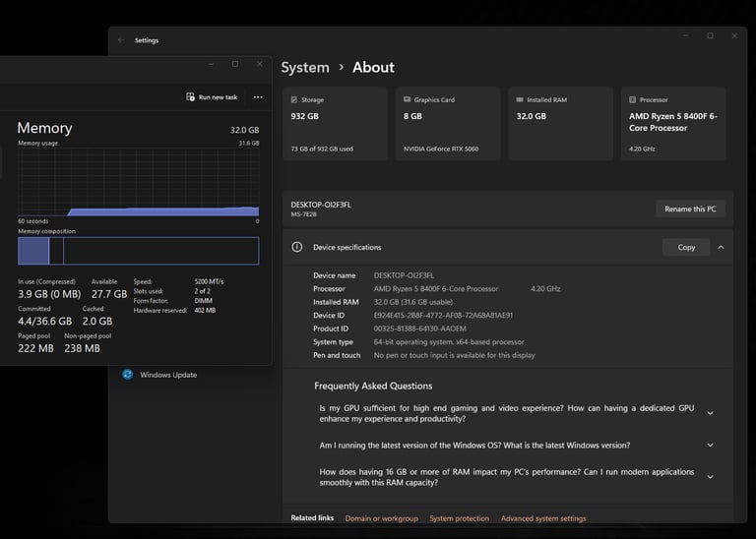
Task: Click the Frequently Asked Questions heading
Action: [x=373, y=386]
